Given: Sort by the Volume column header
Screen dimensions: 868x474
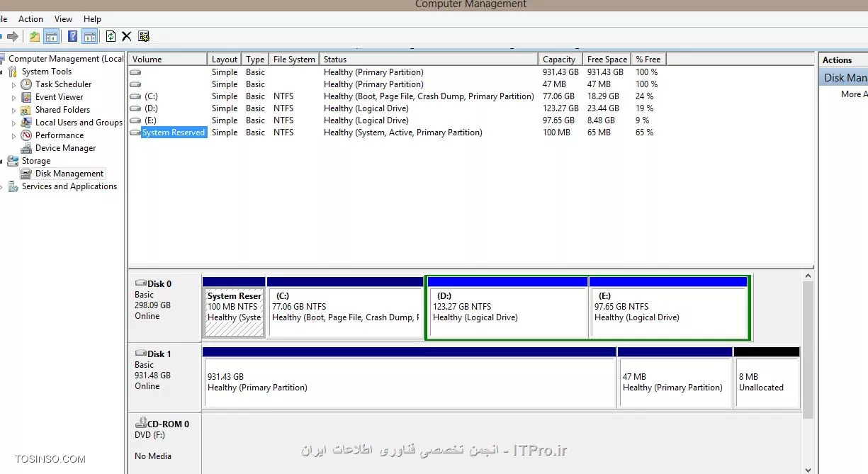Looking at the screenshot, I should [168, 60].
